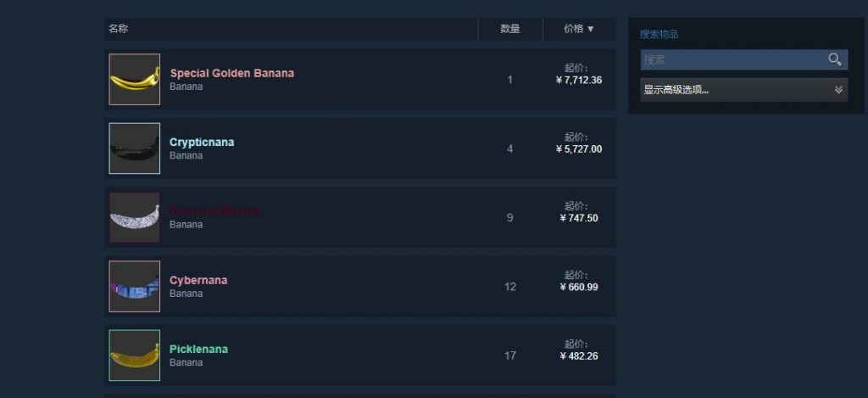The image size is (868, 398).
Task: Open the Picklenana listing link
Action: click(x=198, y=349)
